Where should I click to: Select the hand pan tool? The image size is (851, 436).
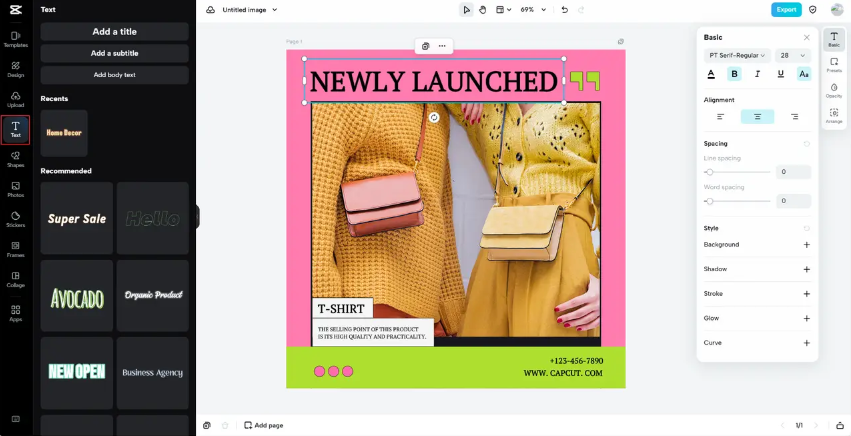[x=482, y=10]
